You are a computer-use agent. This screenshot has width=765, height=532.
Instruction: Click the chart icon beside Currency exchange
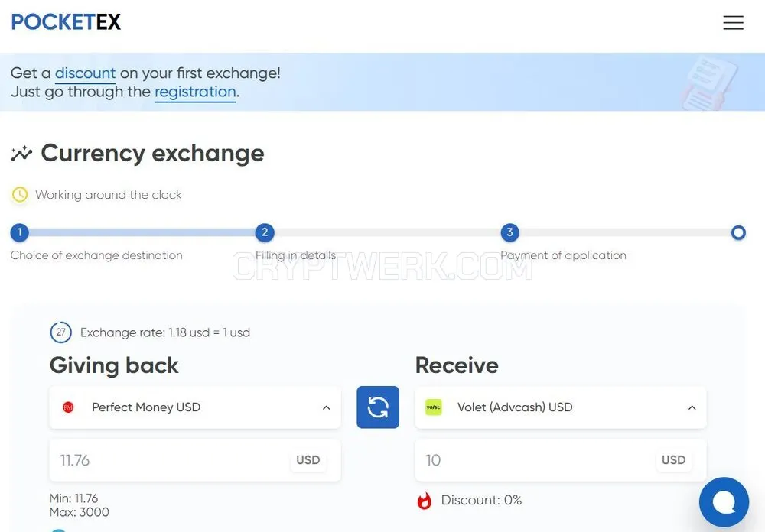pos(21,154)
